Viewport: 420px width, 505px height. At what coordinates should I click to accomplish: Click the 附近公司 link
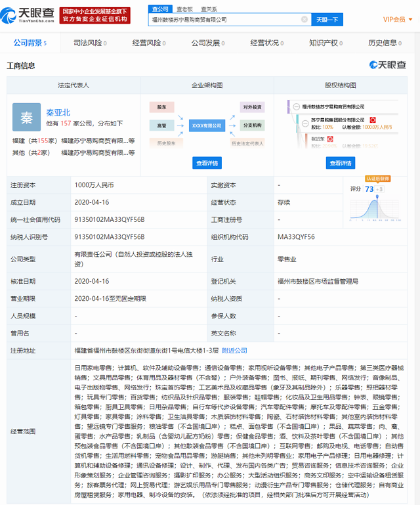235,351
